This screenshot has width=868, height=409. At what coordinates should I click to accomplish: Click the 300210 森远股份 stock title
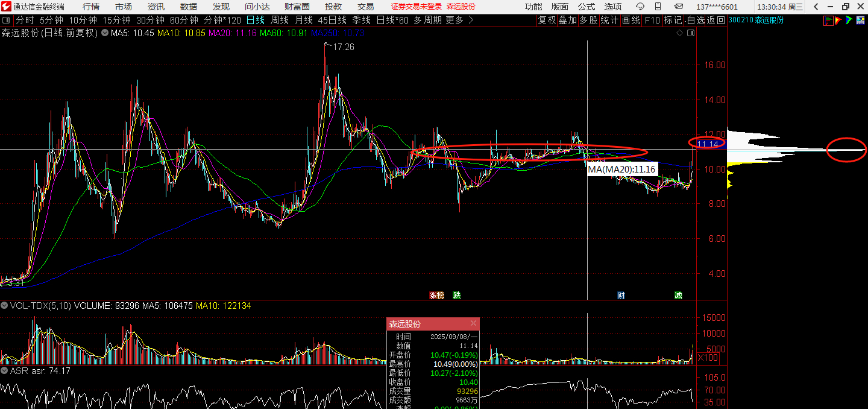(756, 21)
